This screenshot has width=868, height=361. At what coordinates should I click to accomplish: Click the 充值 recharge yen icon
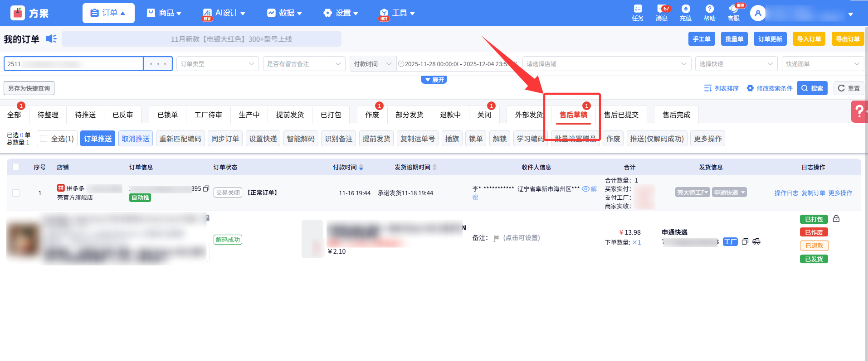(686, 10)
